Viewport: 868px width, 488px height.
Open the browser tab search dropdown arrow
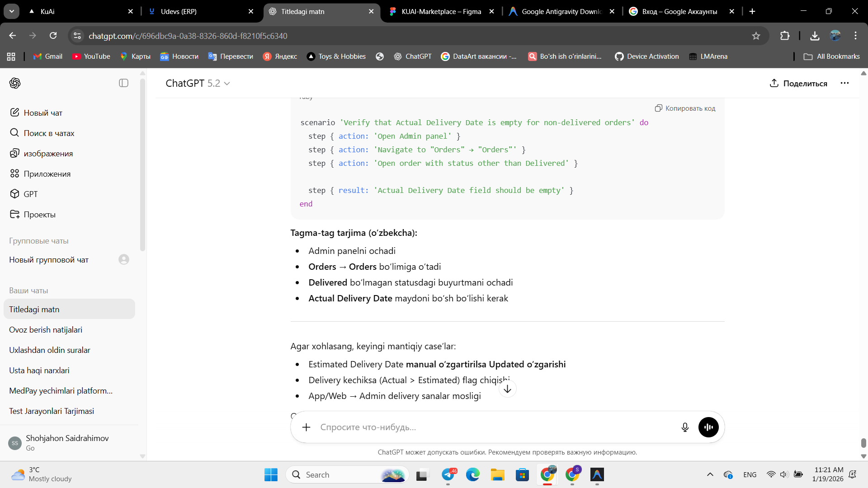tap(11, 11)
